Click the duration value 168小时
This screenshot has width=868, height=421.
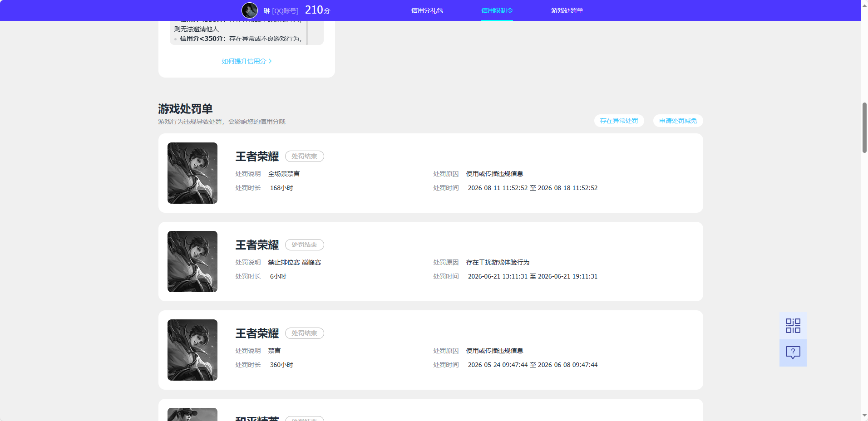click(x=281, y=188)
